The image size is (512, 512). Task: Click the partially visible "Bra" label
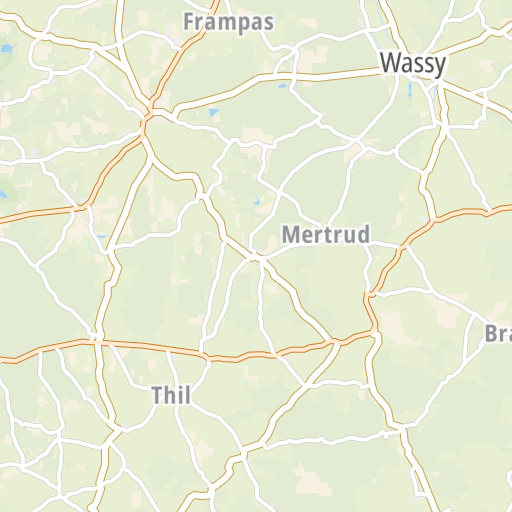tap(498, 334)
